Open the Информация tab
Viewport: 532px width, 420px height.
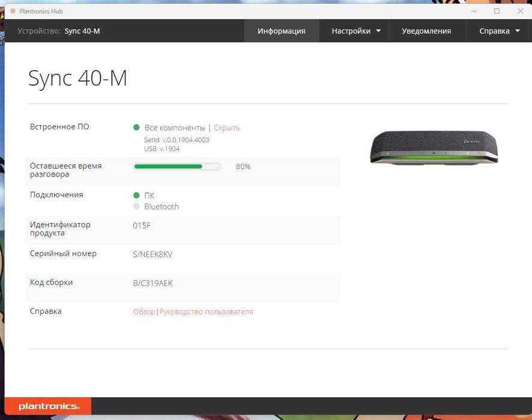(281, 31)
